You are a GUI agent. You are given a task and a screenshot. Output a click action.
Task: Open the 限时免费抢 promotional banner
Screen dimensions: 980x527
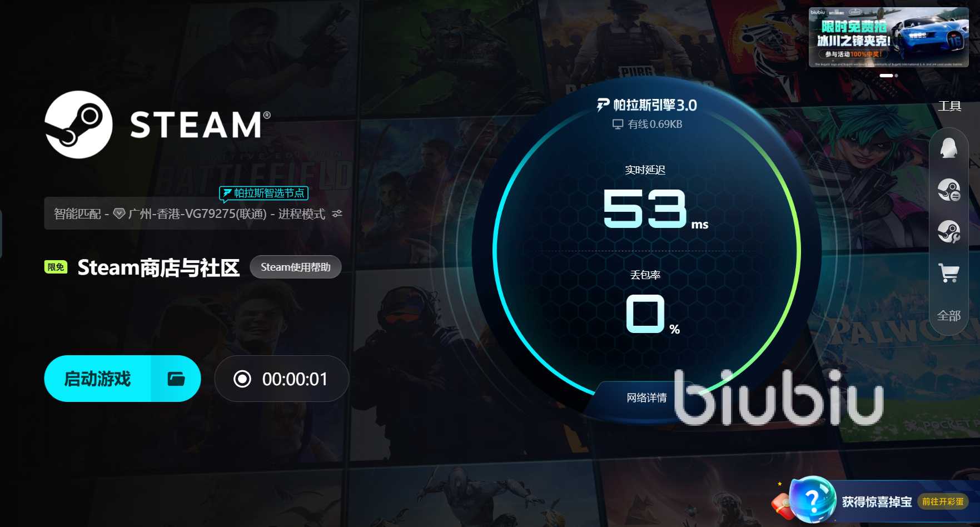888,37
